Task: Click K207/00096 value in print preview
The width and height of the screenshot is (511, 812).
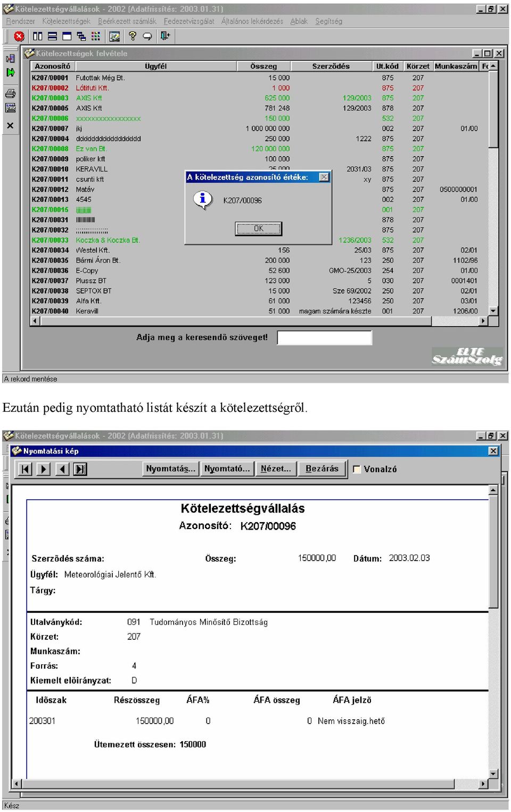Action: coord(268,526)
